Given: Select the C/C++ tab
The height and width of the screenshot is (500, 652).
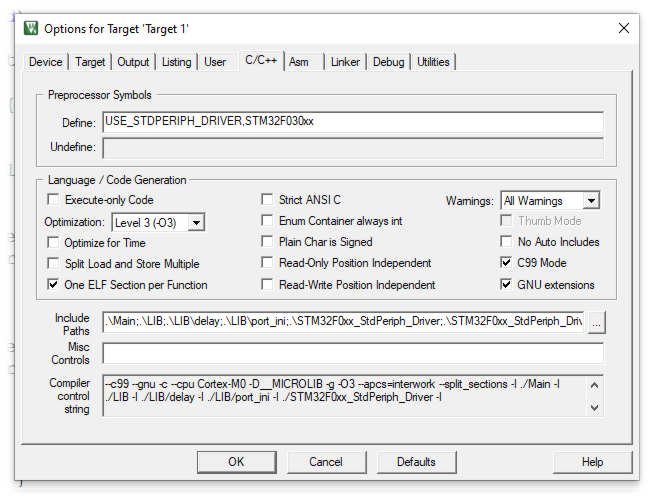Looking at the screenshot, I should [x=261, y=60].
